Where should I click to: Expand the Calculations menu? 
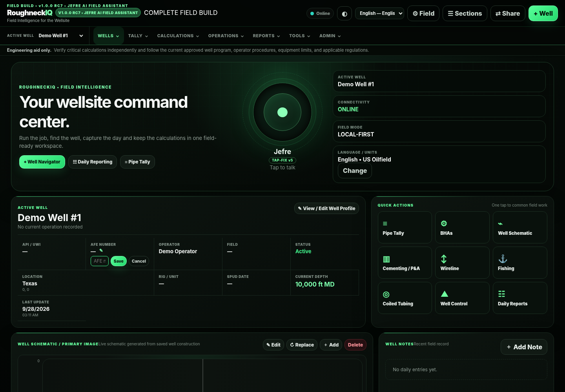click(x=178, y=36)
